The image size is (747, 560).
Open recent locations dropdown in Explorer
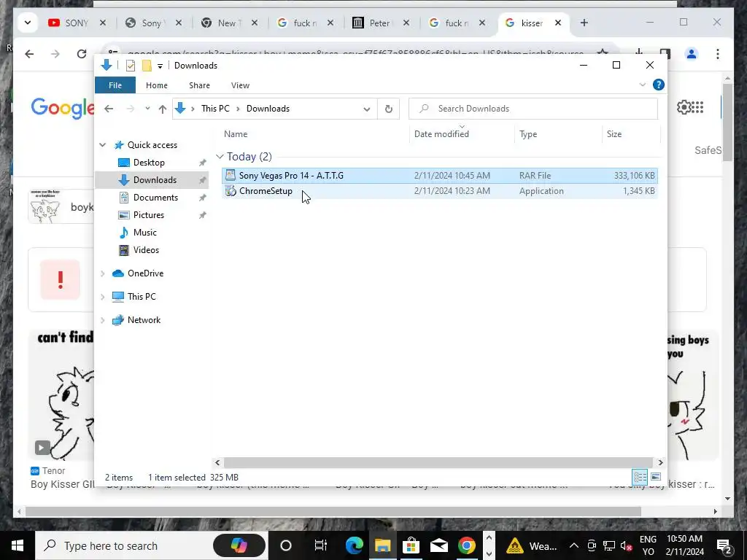click(147, 109)
